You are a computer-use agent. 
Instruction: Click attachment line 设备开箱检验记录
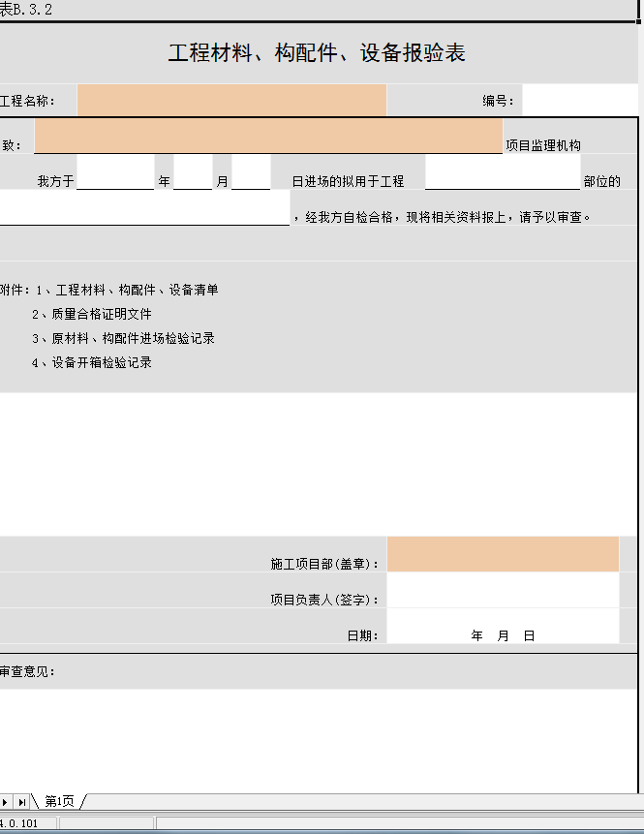(x=91, y=362)
